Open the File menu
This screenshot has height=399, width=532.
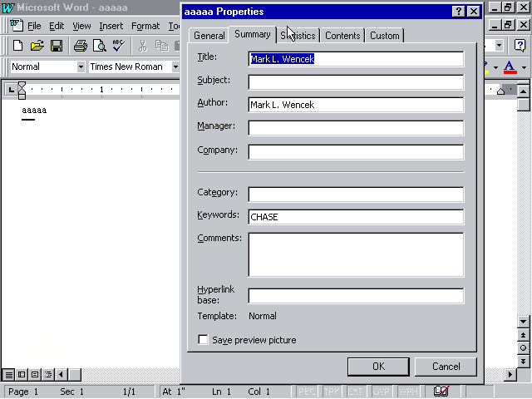pyautogui.click(x=34, y=26)
